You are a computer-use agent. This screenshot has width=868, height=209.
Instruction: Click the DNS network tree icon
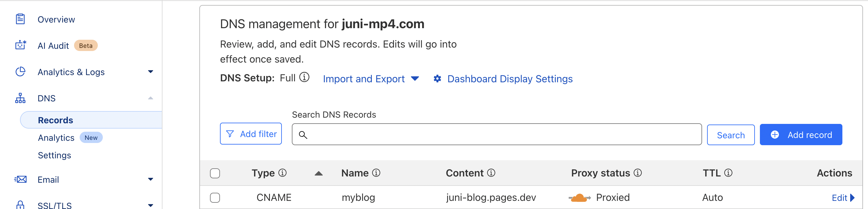20,98
